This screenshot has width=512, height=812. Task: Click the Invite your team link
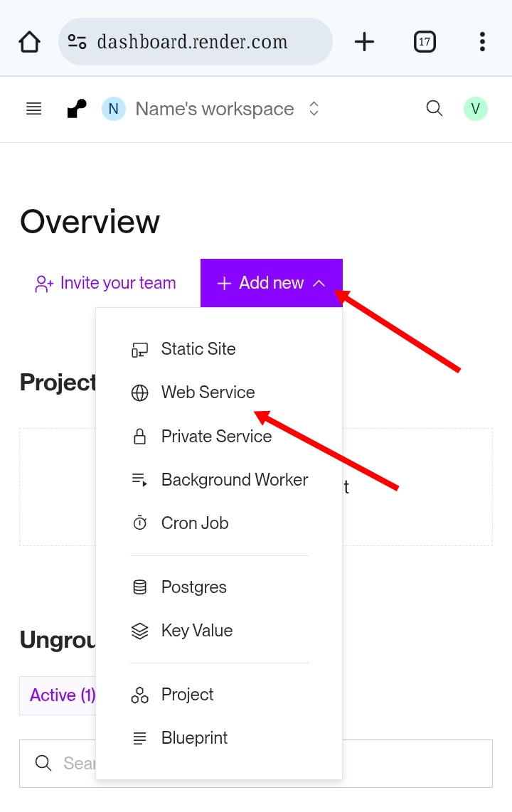tap(105, 283)
